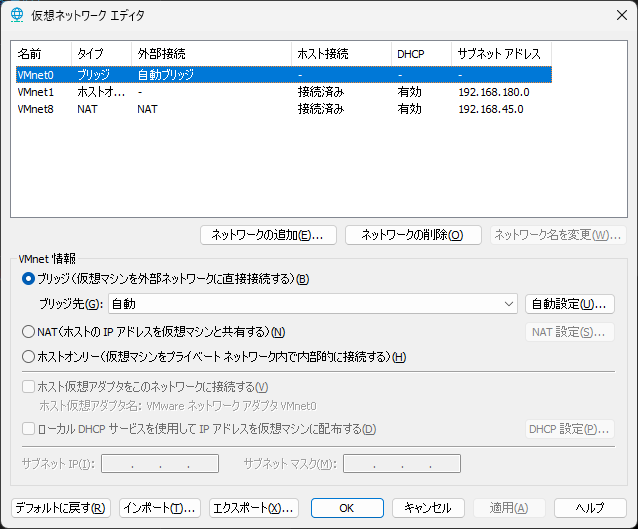The height and width of the screenshot is (529, 638).
Task: Click the ホスト接続 column header
Action: [x=341, y=54]
